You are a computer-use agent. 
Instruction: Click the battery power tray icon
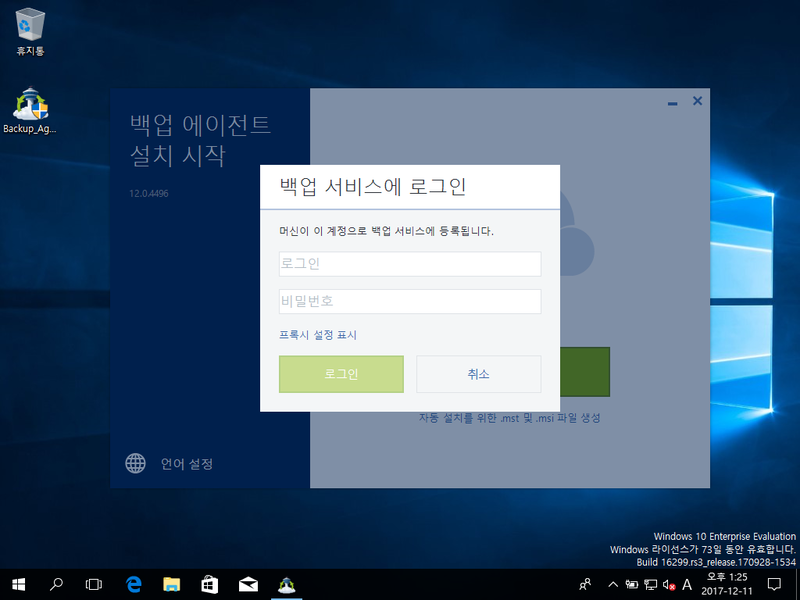click(632, 585)
